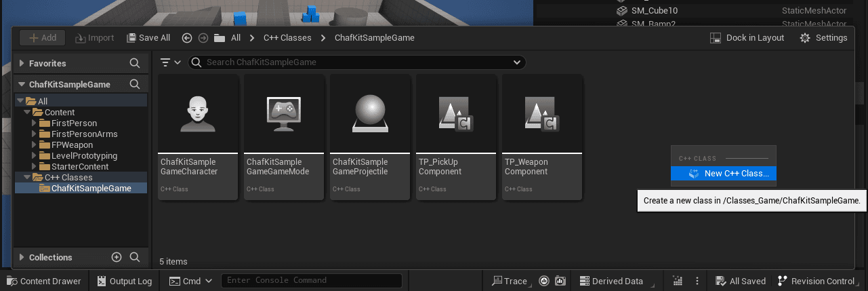
Task: Open the Output Log
Action: point(125,281)
